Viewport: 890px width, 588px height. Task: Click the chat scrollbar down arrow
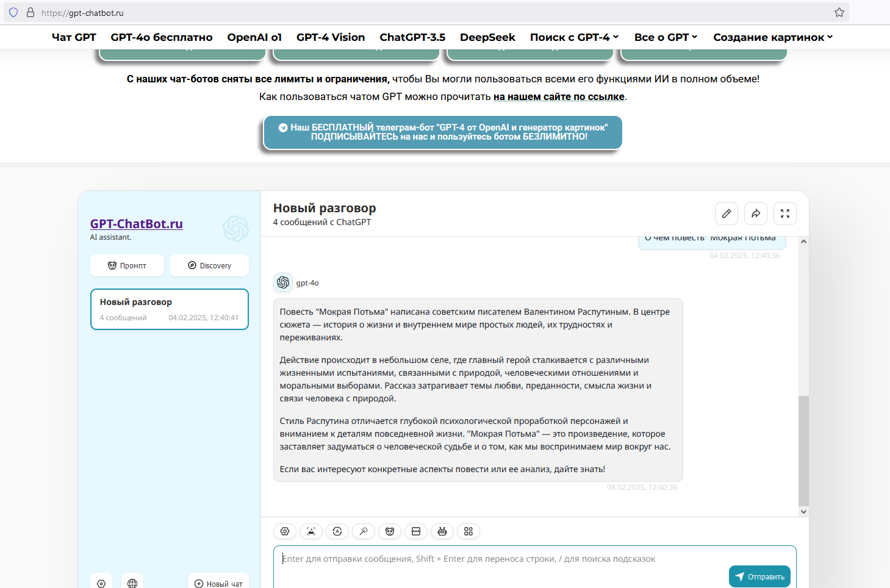click(x=803, y=512)
